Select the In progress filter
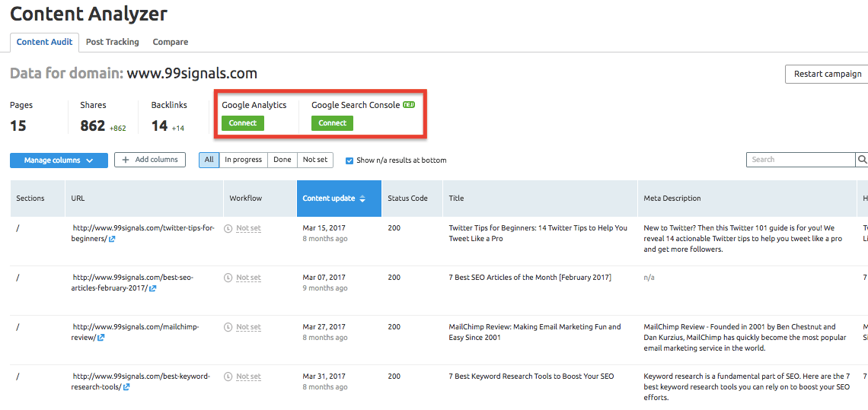 point(243,160)
